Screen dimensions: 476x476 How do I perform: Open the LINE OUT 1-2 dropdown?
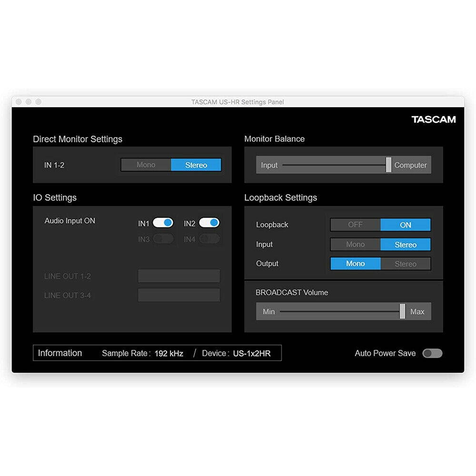click(179, 276)
